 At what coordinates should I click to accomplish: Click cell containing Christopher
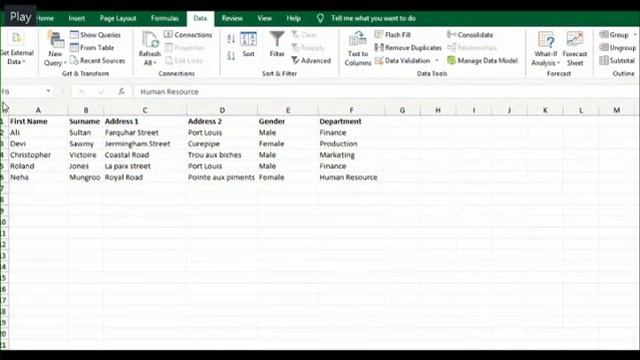pyautogui.click(x=38, y=155)
